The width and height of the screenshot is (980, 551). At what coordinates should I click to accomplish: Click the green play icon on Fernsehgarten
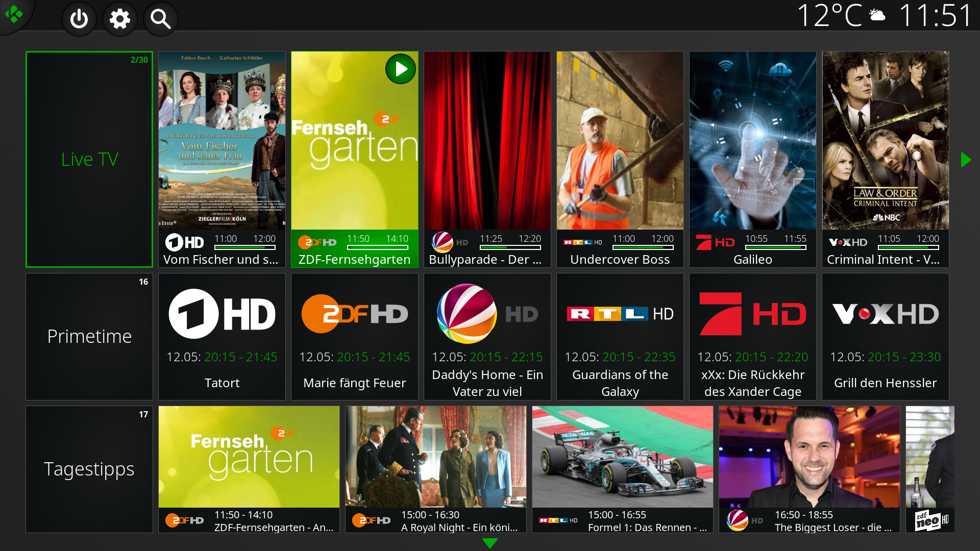[401, 69]
